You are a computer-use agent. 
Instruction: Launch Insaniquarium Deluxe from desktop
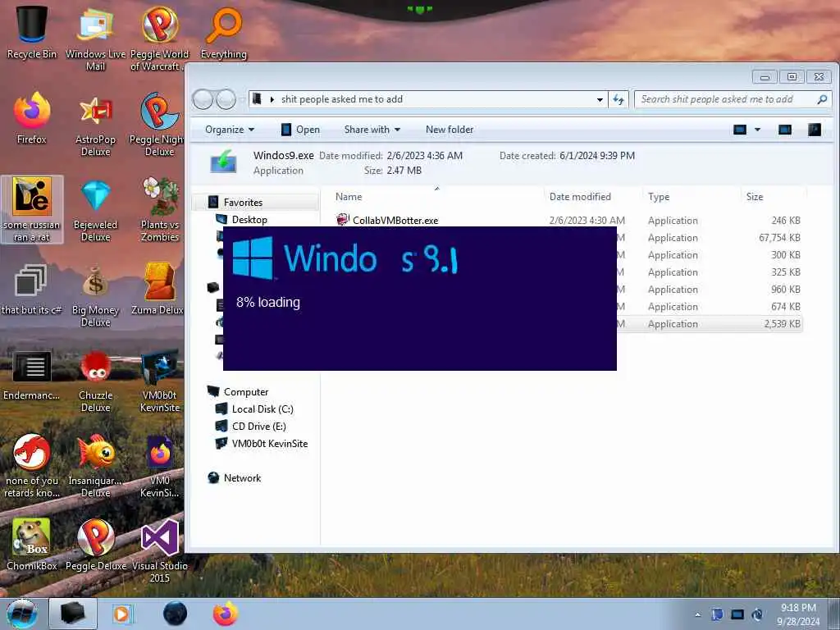point(95,466)
